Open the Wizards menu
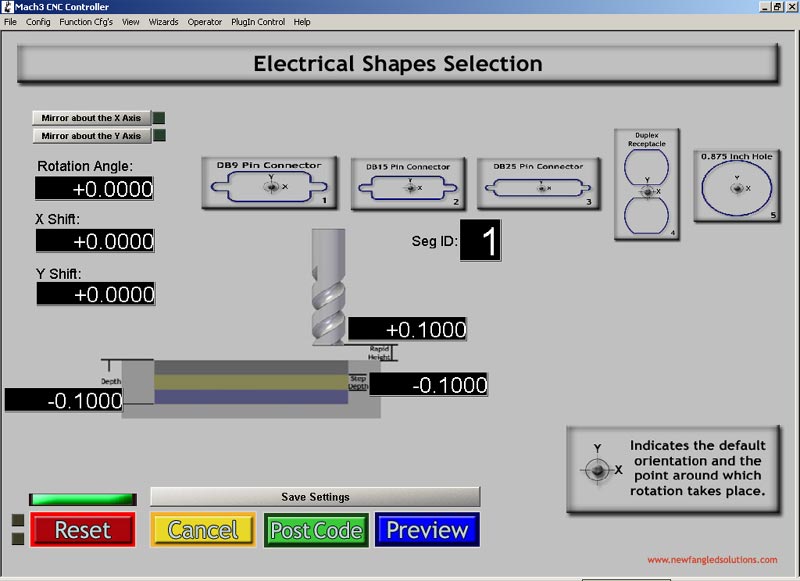The width and height of the screenshot is (800, 581). pos(163,22)
